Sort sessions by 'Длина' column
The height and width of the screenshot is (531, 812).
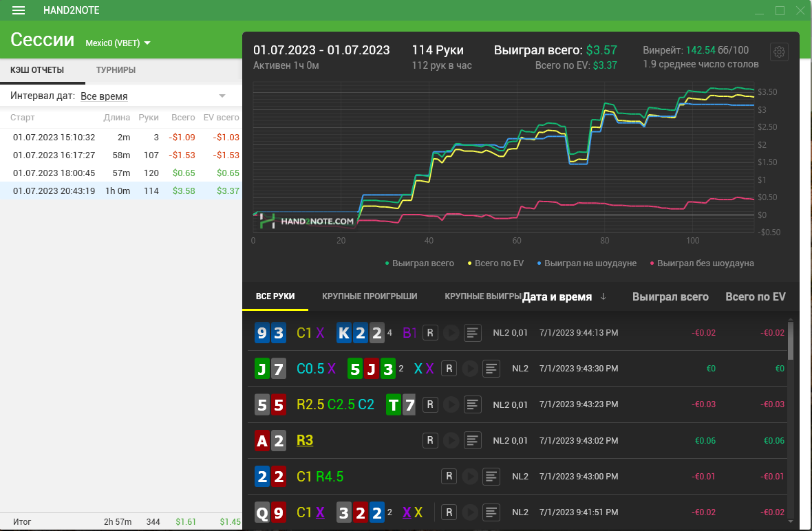(x=116, y=118)
